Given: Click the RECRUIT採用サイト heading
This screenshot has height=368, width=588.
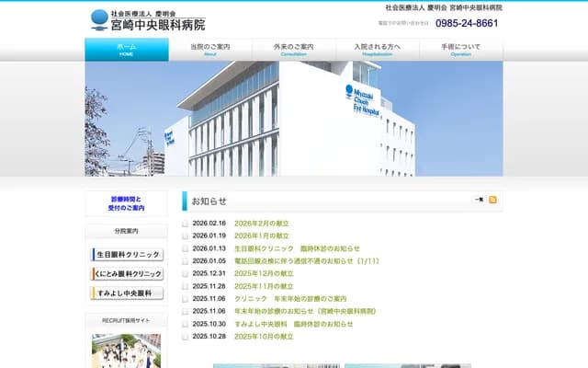Looking at the screenshot, I should coord(127,321).
